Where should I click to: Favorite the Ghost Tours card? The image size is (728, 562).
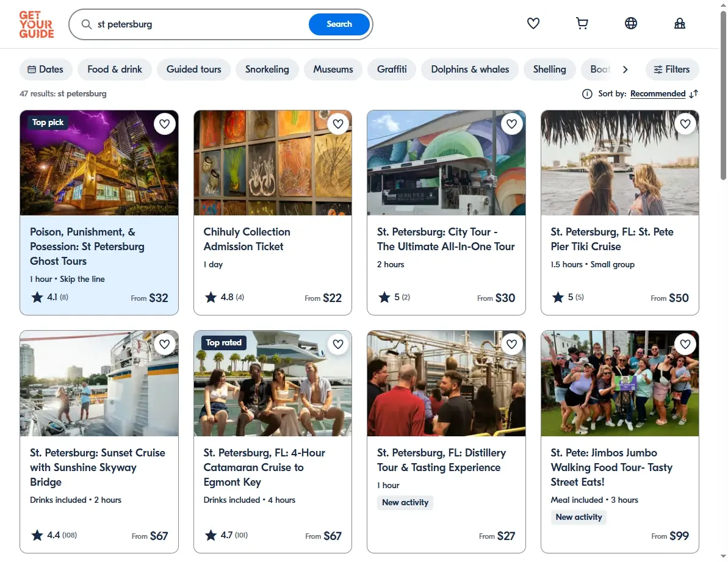[164, 124]
